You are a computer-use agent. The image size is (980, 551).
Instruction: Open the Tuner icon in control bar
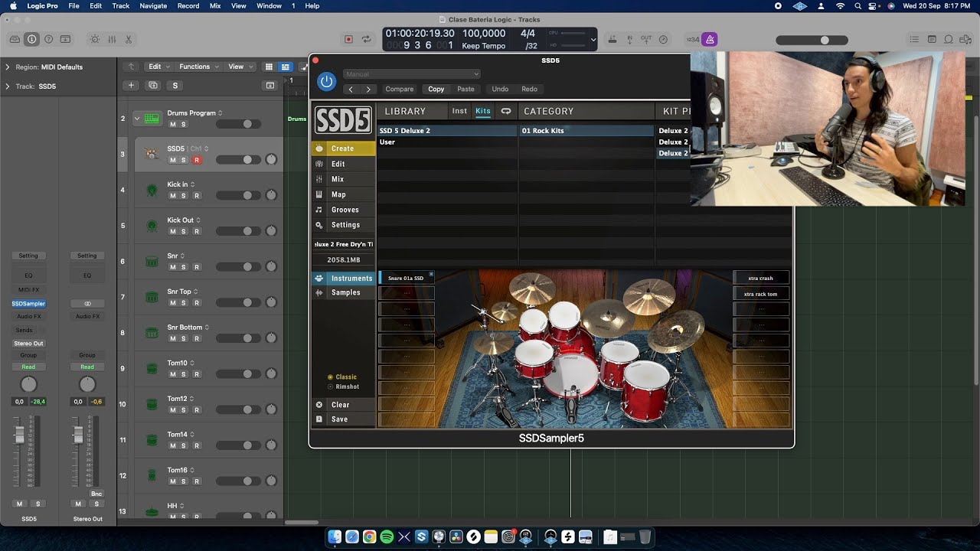coord(663,39)
